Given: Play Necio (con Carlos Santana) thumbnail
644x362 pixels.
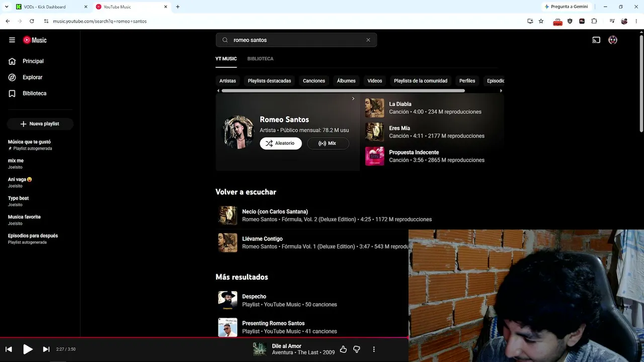Looking at the screenshot, I should (x=227, y=215).
